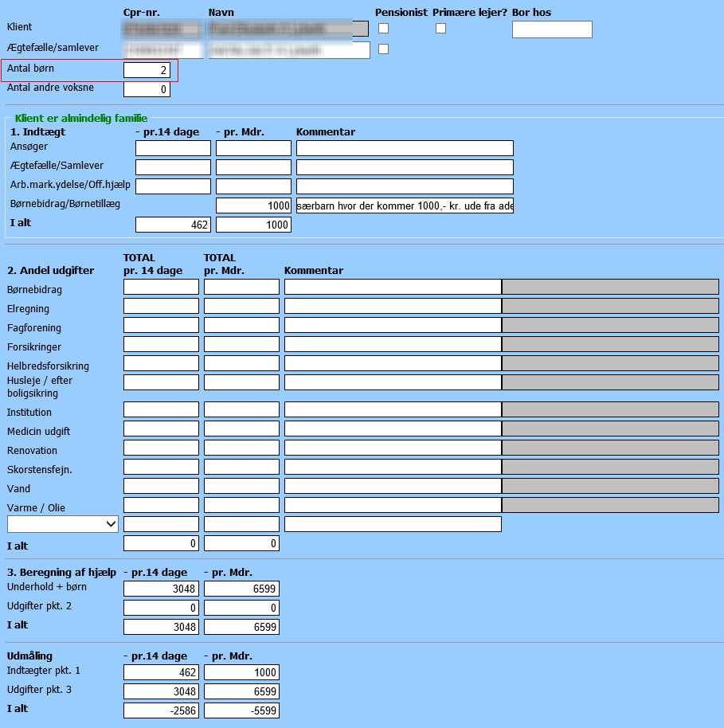Tick the Primære lejer checkbox
The image size is (724, 728).
click(x=440, y=29)
